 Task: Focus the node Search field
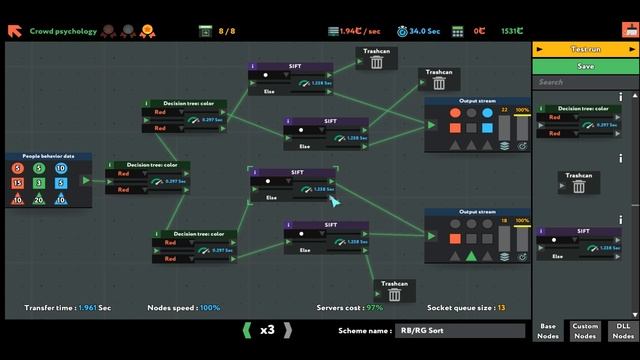click(586, 82)
